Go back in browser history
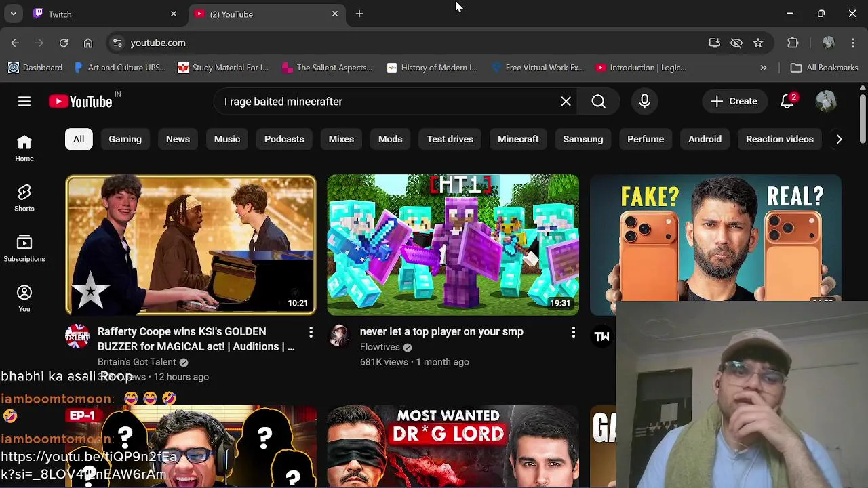The image size is (868, 488). (15, 43)
